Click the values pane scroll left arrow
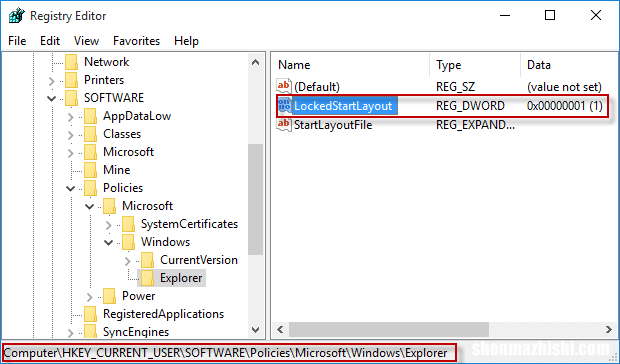Image resolution: width=620 pixels, height=364 pixels. pos(280,329)
